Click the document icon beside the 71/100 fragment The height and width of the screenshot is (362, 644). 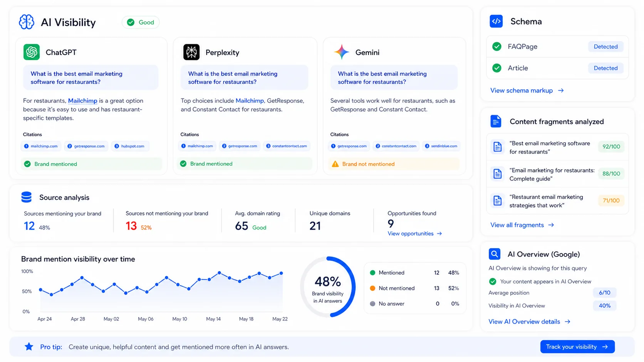click(x=497, y=200)
